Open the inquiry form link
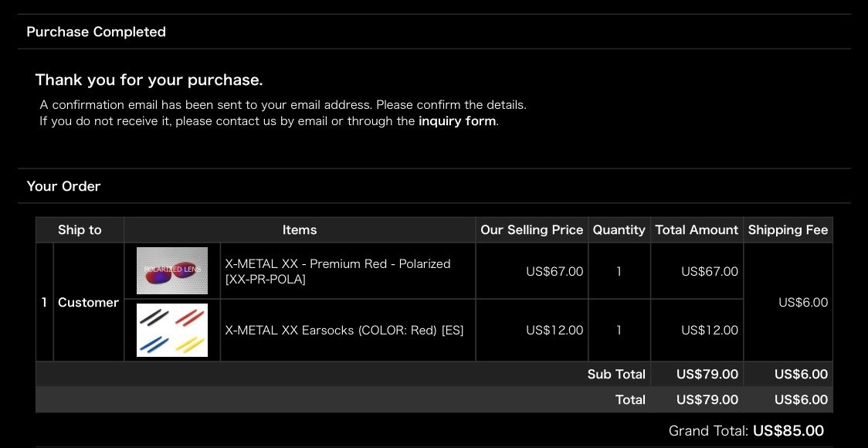The image size is (868, 448). click(457, 121)
